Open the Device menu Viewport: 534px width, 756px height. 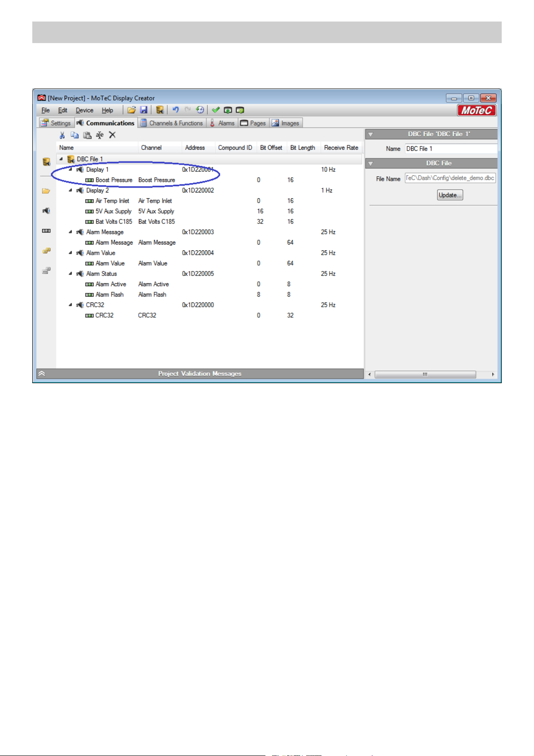(84, 110)
